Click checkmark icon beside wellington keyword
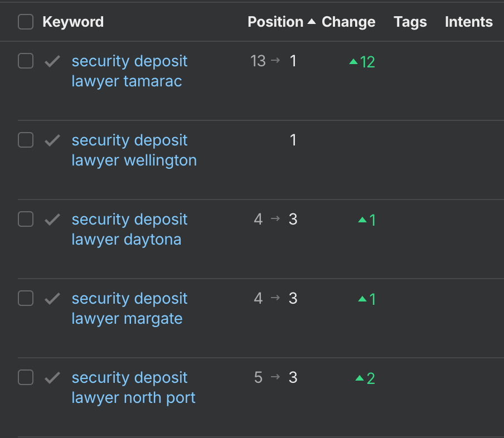This screenshot has width=504, height=438. [52, 140]
